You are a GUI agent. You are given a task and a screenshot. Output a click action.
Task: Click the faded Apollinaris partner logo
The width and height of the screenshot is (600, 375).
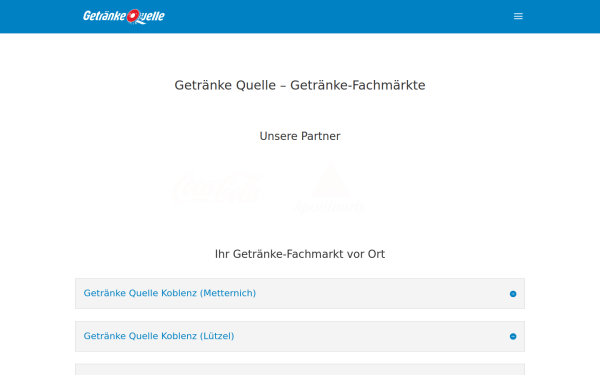click(x=329, y=188)
